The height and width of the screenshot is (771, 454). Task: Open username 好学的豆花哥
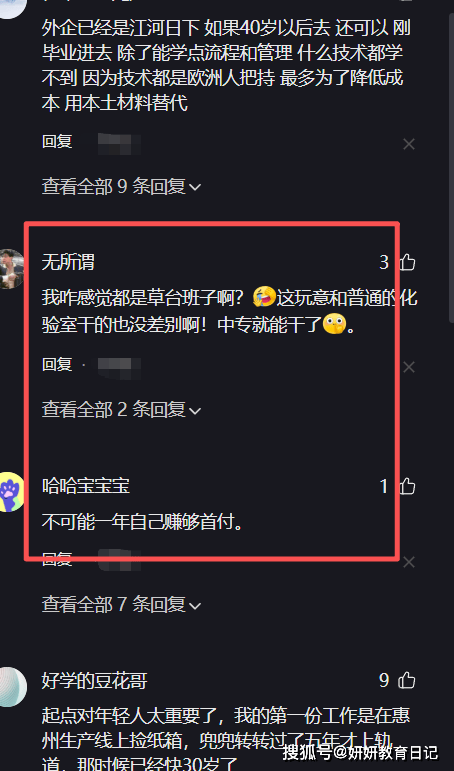[x=94, y=681]
